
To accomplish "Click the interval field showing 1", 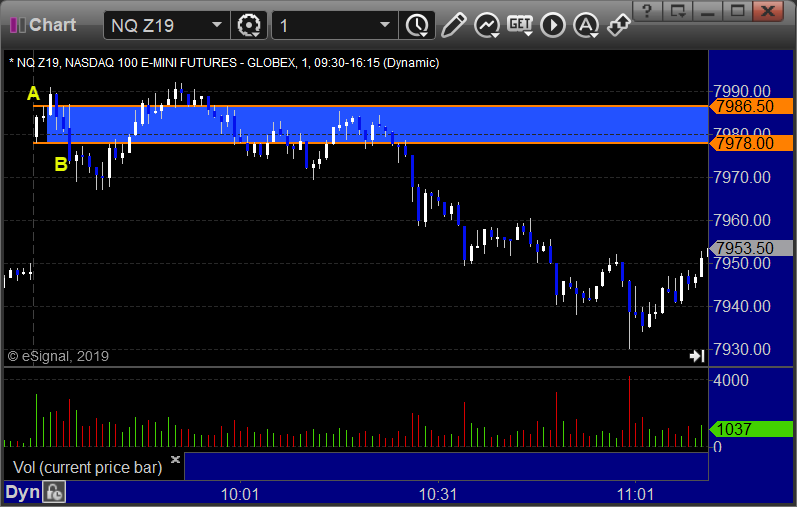I will pos(334,25).
